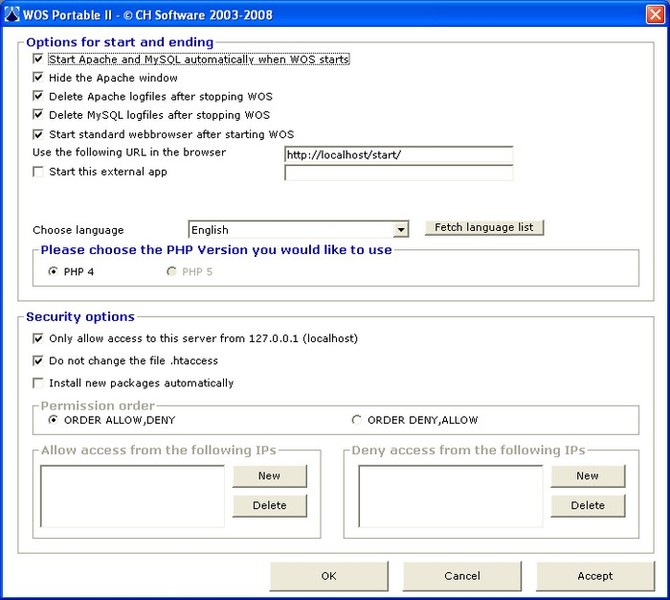Open the Choose language dropdown
The height and width of the screenshot is (600, 670).
click(400, 230)
